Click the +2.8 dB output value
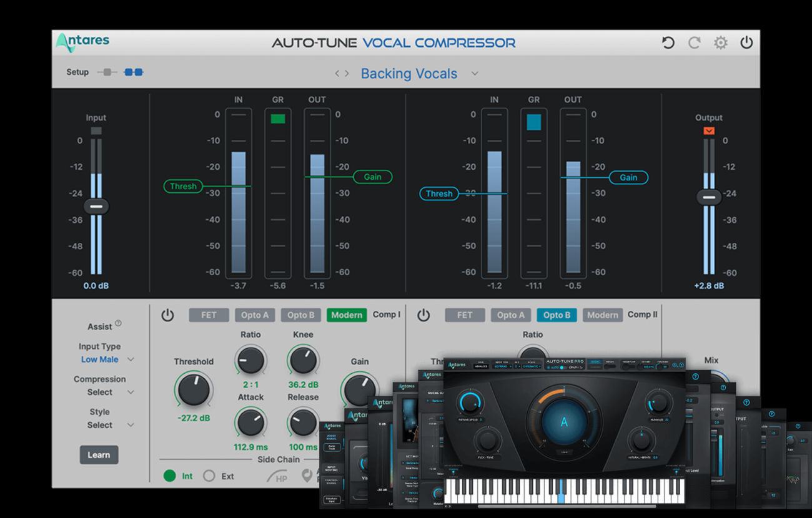The height and width of the screenshot is (518, 812). tap(709, 286)
